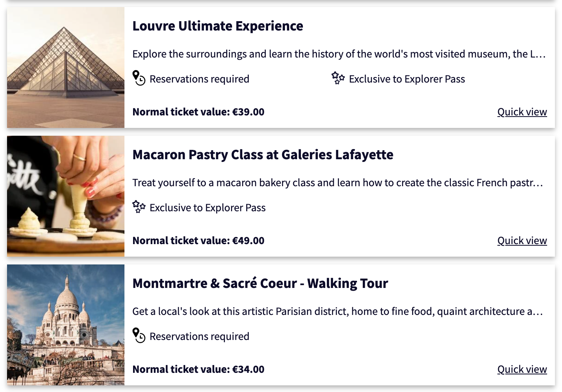
Task: Open the Louvre Ultimate Experience title
Action: (x=218, y=26)
